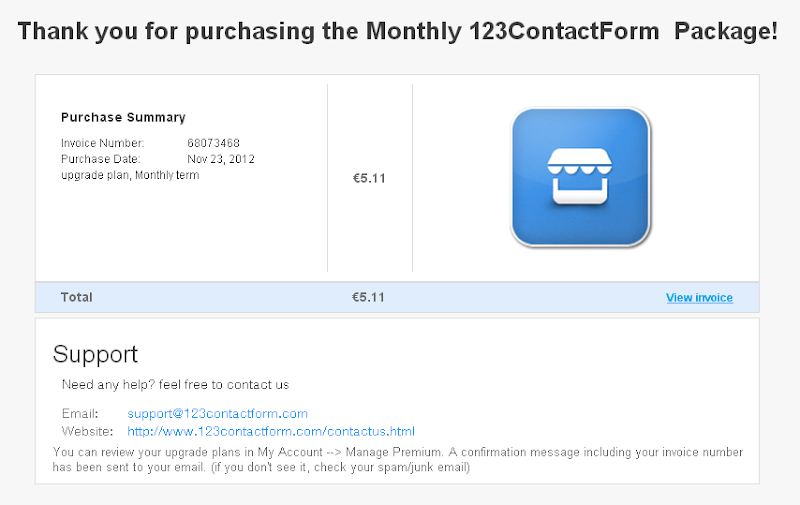This screenshot has width=800, height=505.
Task: Click the thank you page title
Action: point(398,31)
